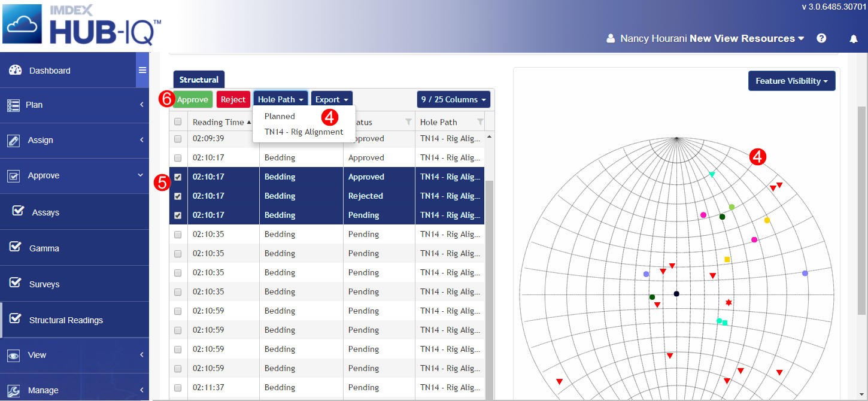Click the Reading Time sort arrow

pyautogui.click(x=249, y=122)
